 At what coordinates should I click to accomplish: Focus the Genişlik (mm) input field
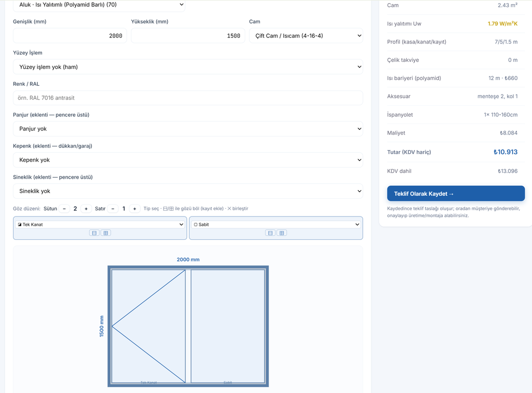coord(70,36)
